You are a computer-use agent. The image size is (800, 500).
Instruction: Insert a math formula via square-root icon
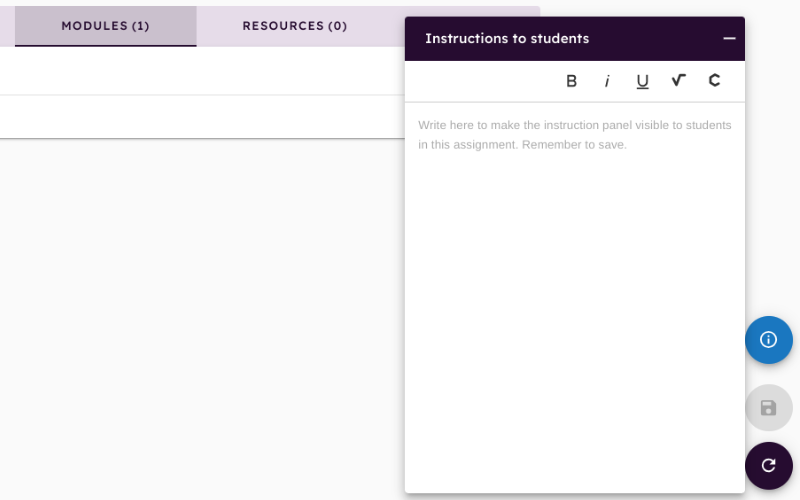click(x=679, y=81)
